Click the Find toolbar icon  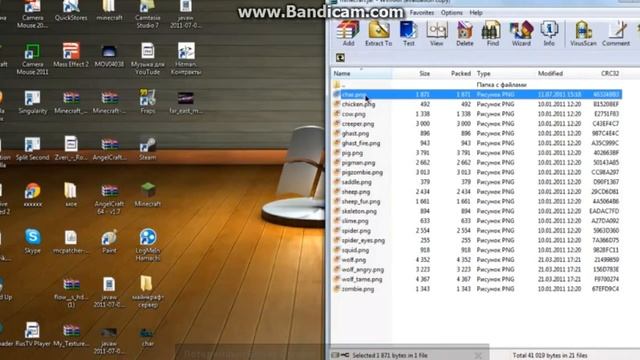492,33
